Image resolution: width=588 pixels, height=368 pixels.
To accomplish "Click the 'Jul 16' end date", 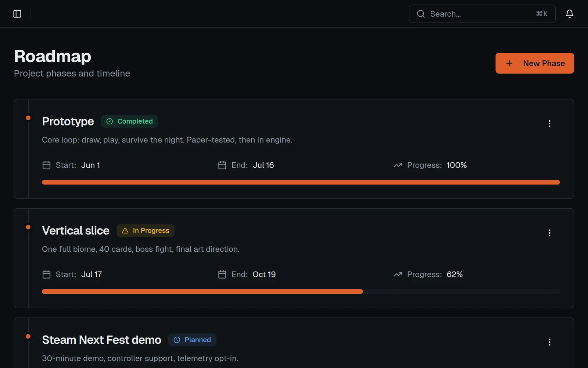I will point(263,165).
